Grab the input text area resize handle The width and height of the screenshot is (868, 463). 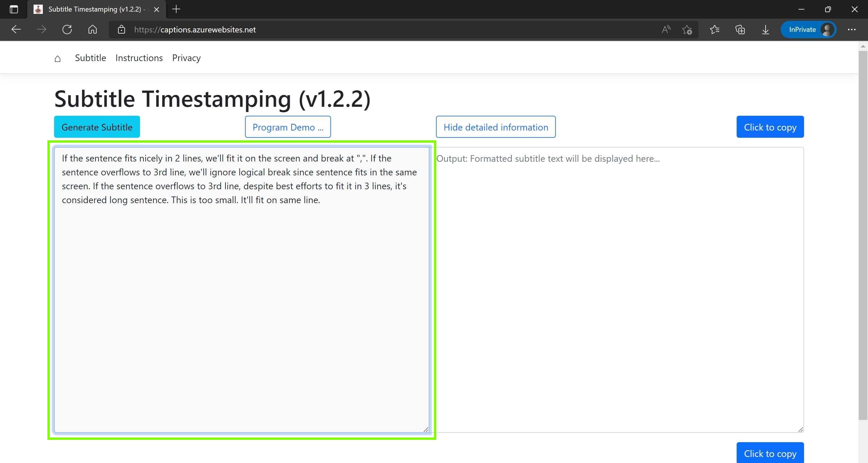[426, 429]
